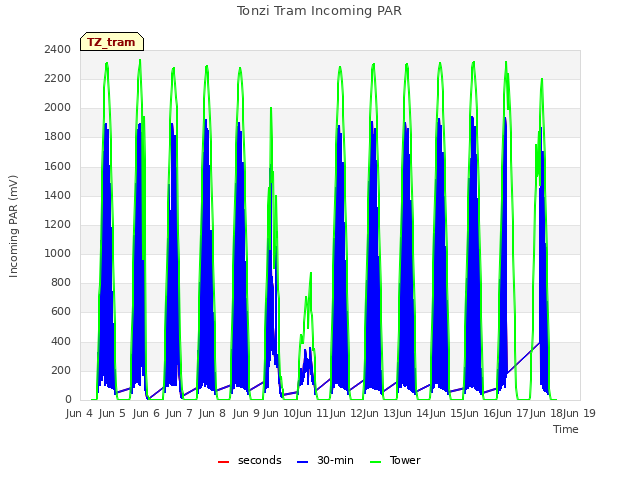Image resolution: width=640 pixels, height=480 pixels.
Task: Click the 600 y-axis tick label
Action: (x=61, y=312)
